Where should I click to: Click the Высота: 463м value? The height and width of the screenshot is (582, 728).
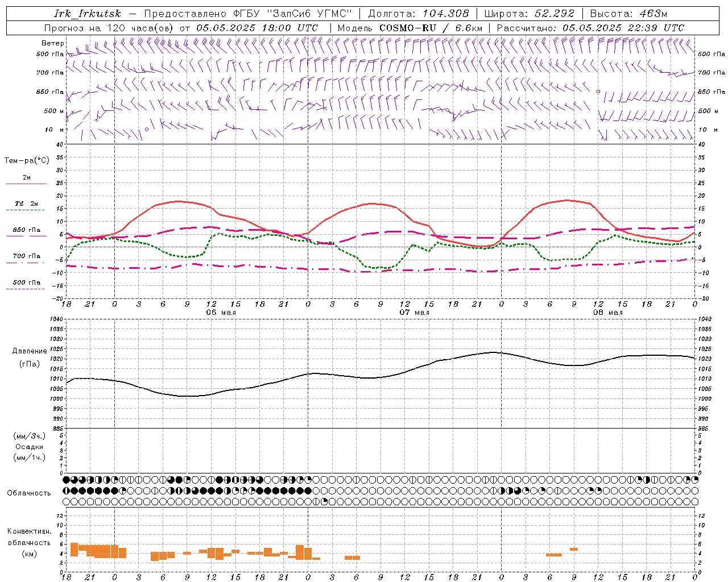628,14
